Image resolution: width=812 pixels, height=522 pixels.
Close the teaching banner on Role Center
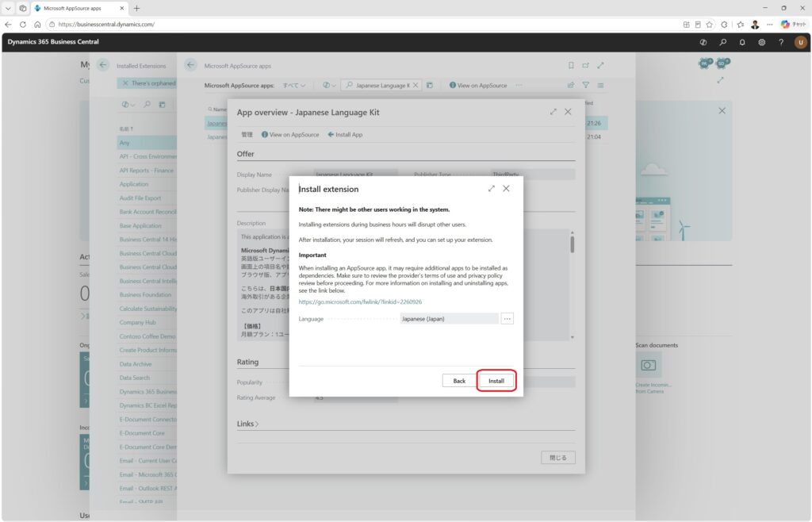722,111
